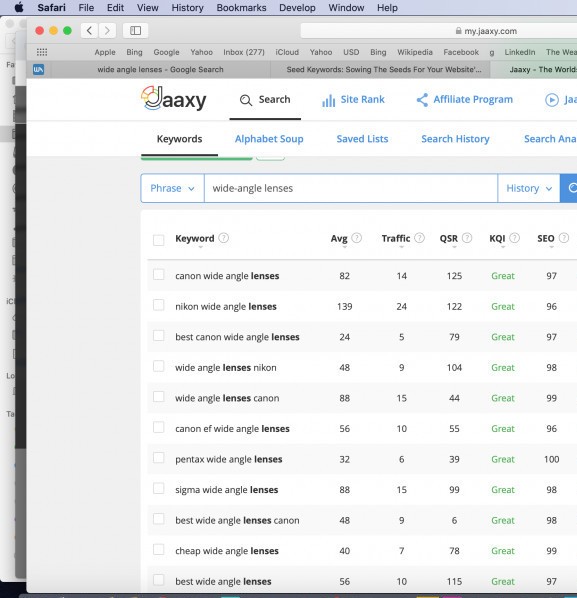The width and height of the screenshot is (577, 598).
Task: Click the Jaaxy logo
Action: click(x=174, y=99)
